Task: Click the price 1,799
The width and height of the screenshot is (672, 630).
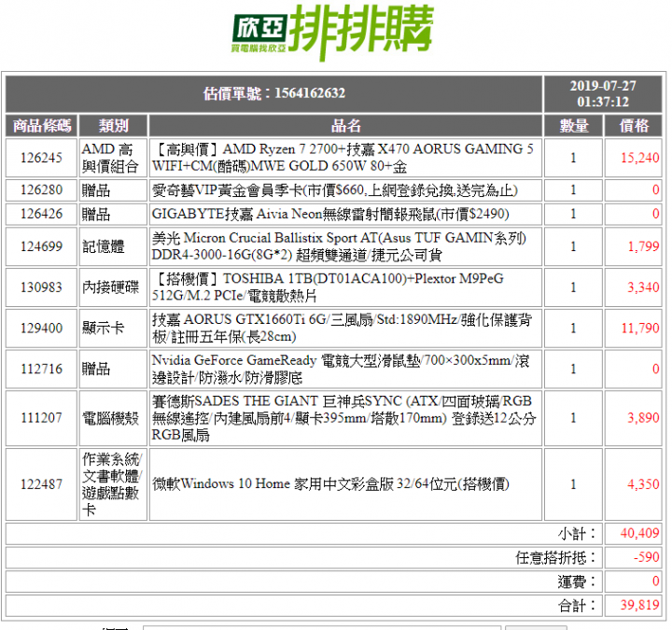Action: click(643, 246)
